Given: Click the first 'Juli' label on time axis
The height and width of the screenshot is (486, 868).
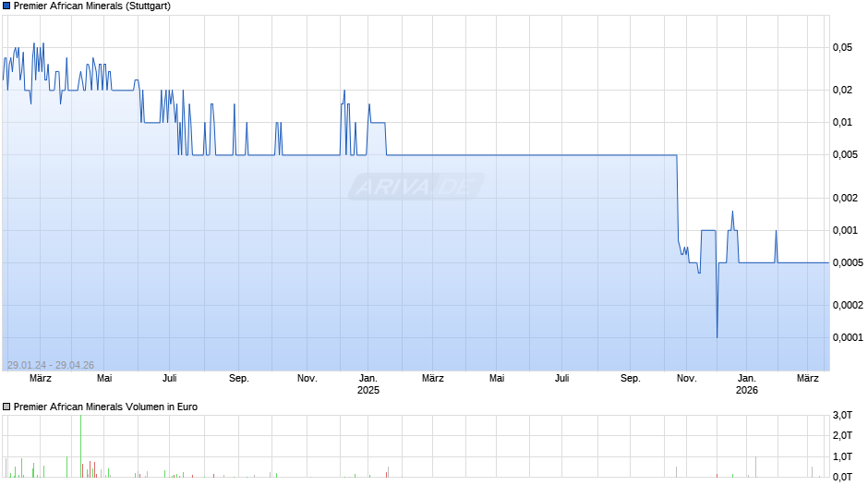Looking at the screenshot, I should point(169,379).
